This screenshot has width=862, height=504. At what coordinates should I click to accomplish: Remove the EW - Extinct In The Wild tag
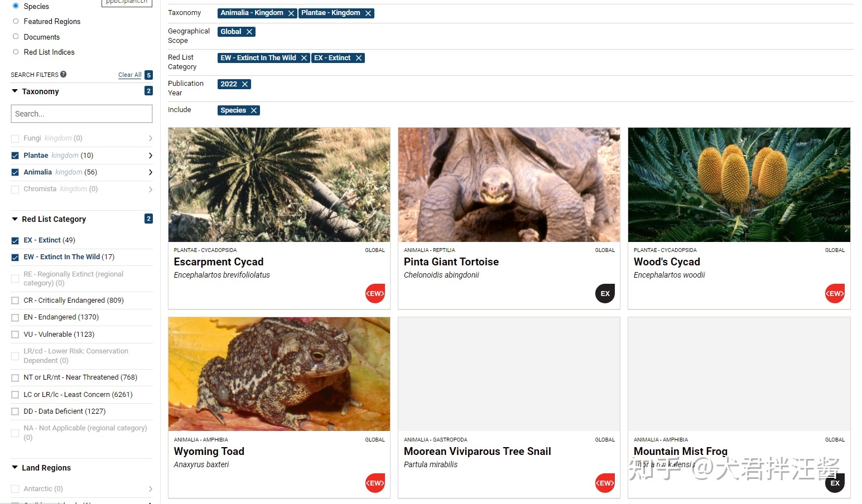click(x=304, y=58)
